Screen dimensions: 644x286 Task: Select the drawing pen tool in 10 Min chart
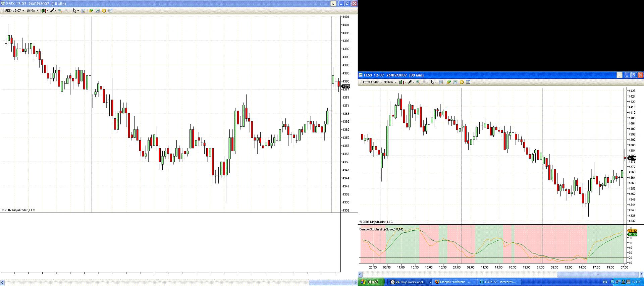[x=53, y=11]
